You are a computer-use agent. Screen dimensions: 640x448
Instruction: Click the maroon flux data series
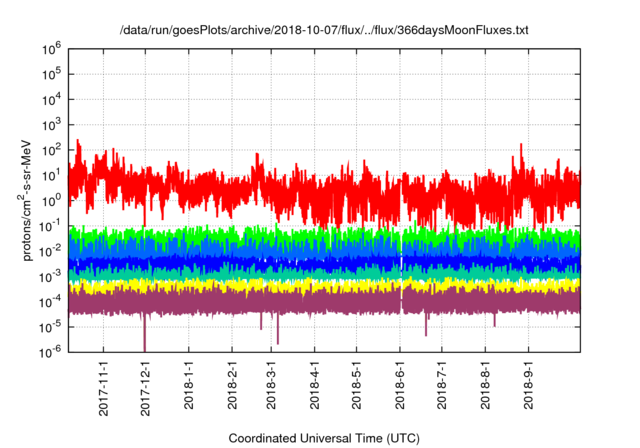tap(324, 302)
